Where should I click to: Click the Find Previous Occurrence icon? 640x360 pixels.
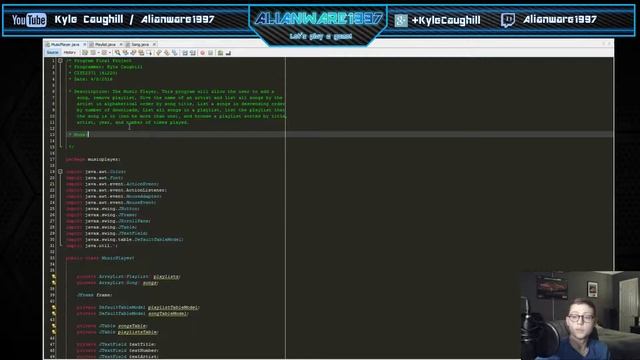point(125,53)
